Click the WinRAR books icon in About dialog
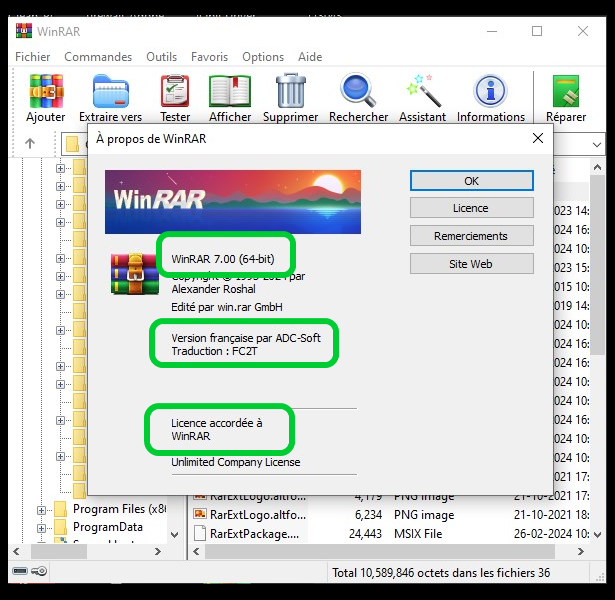Image resolution: width=615 pixels, height=600 pixels. pos(135,274)
